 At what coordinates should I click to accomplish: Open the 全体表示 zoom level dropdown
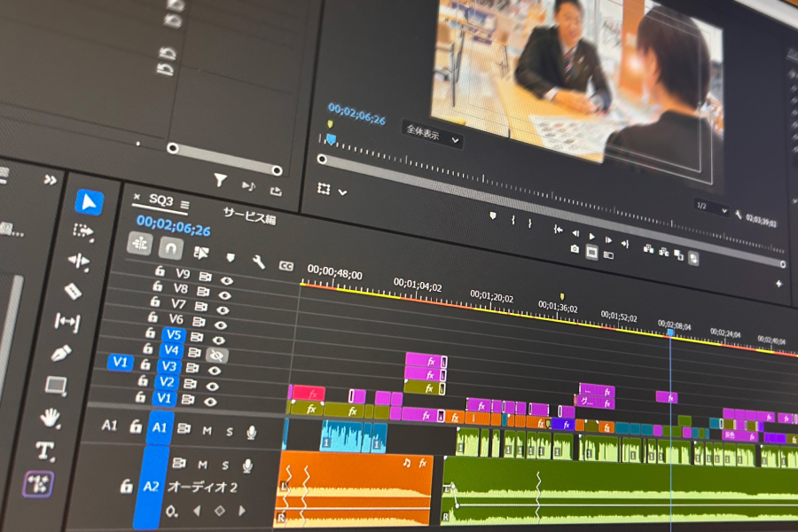(x=433, y=135)
